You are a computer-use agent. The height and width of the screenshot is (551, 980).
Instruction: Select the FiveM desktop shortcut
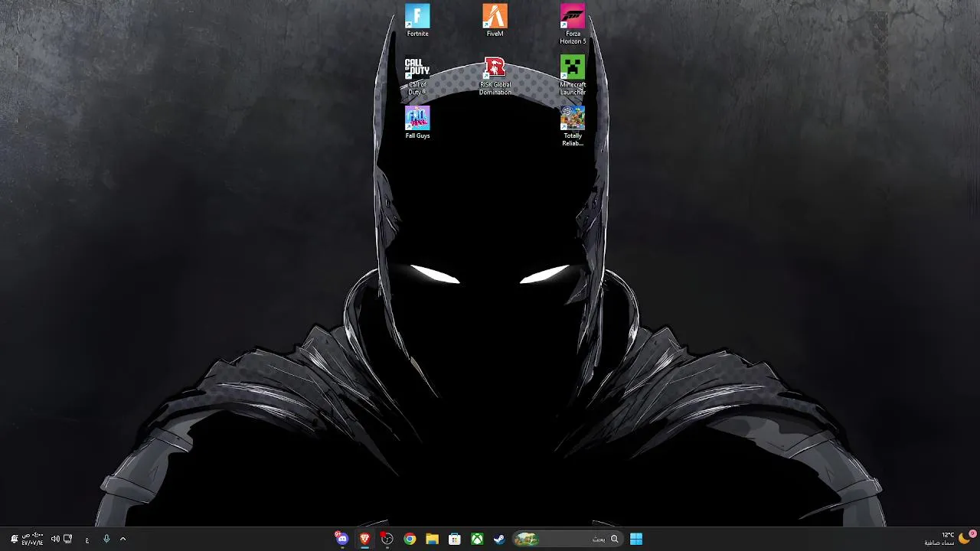(495, 21)
